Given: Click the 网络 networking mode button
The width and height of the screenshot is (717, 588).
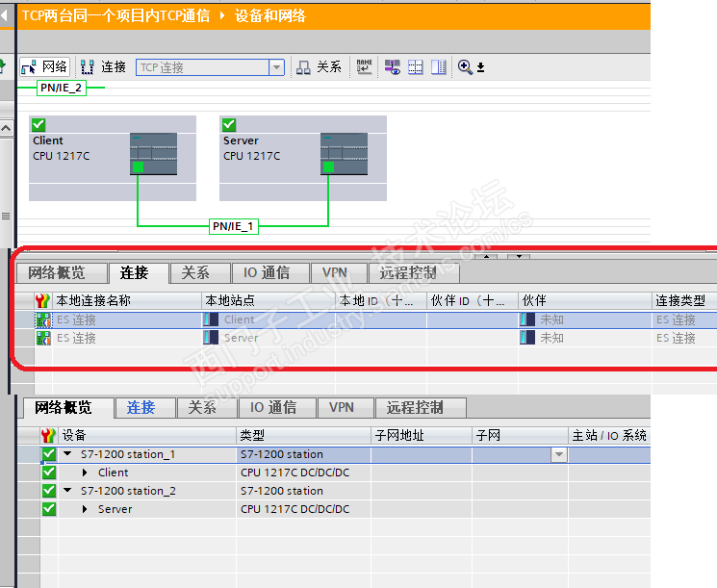Looking at the screenshot, I should (44, 67).
